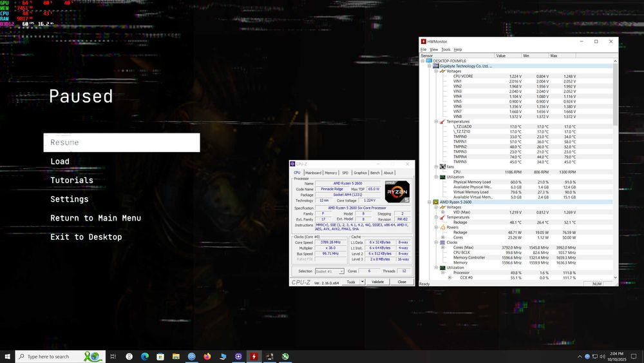The height and width of the screenshot is (363, 644).
Task: Show hidden system tray icons
Action: point(580,357)
